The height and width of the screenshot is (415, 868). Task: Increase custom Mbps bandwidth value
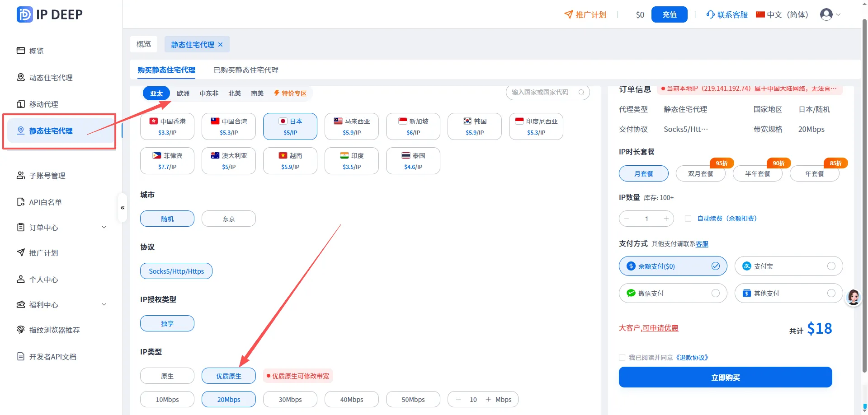tap(488, 400)
